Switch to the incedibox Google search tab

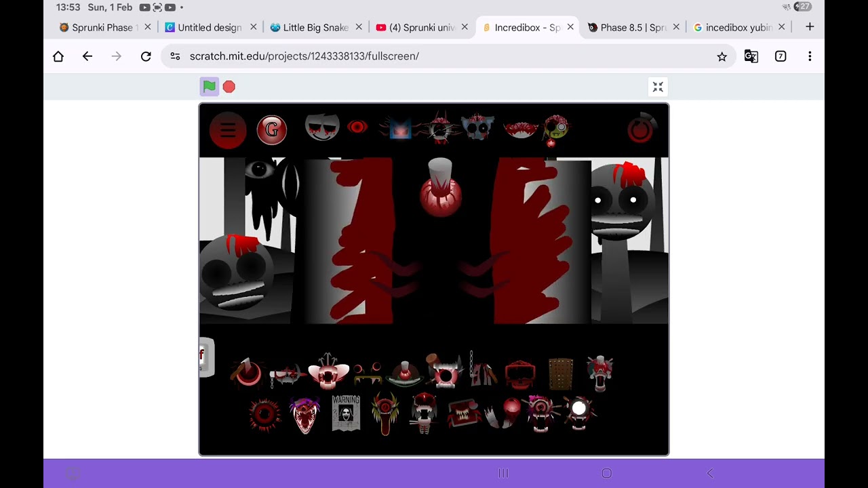point(738,27)
